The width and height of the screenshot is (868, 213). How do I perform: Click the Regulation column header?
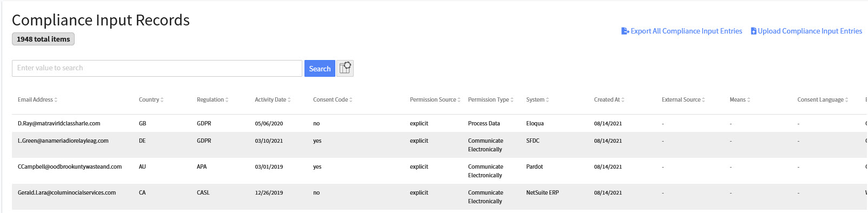(x=210, y=100)
